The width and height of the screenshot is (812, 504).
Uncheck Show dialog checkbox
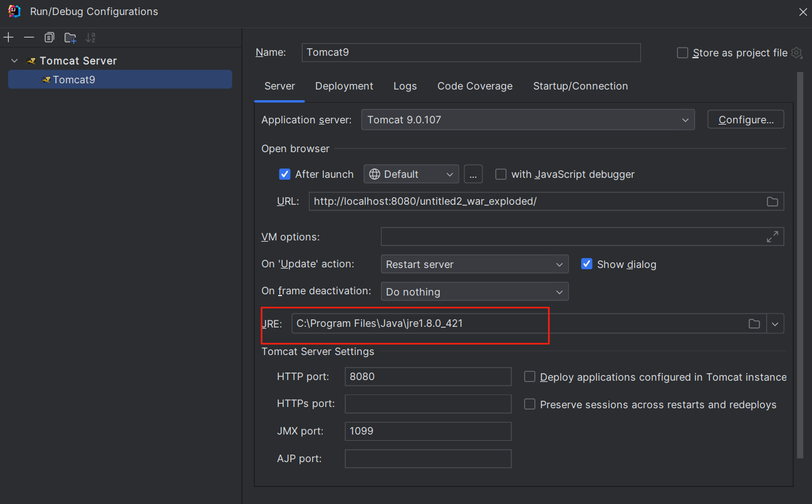(587, 264)
